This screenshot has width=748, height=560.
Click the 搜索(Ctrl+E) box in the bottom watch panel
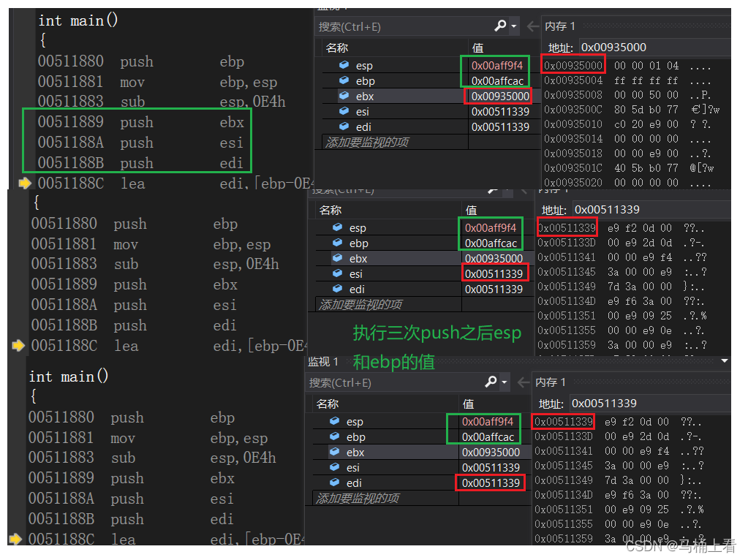[395, 382]
